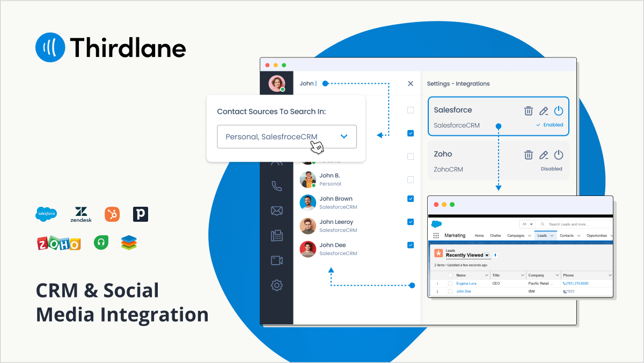Click the Search Leads and more field
Image resolution: width=644 pixels, height=363 pixels.
tap(574, 224)
